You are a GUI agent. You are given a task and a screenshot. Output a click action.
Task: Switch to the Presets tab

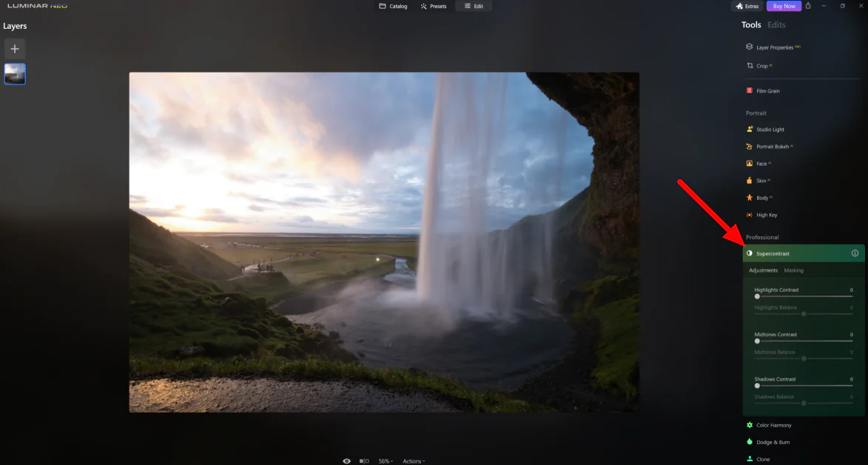point(433,6)
